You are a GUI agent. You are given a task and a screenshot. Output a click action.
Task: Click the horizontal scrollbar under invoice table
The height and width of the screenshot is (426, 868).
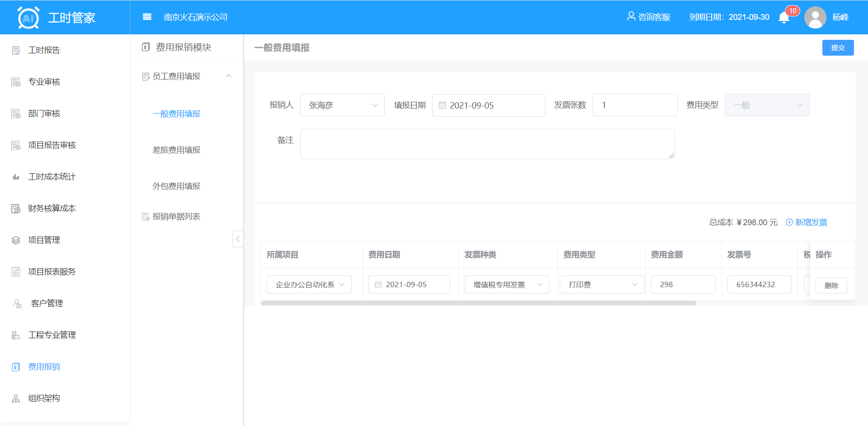[478, 303]
